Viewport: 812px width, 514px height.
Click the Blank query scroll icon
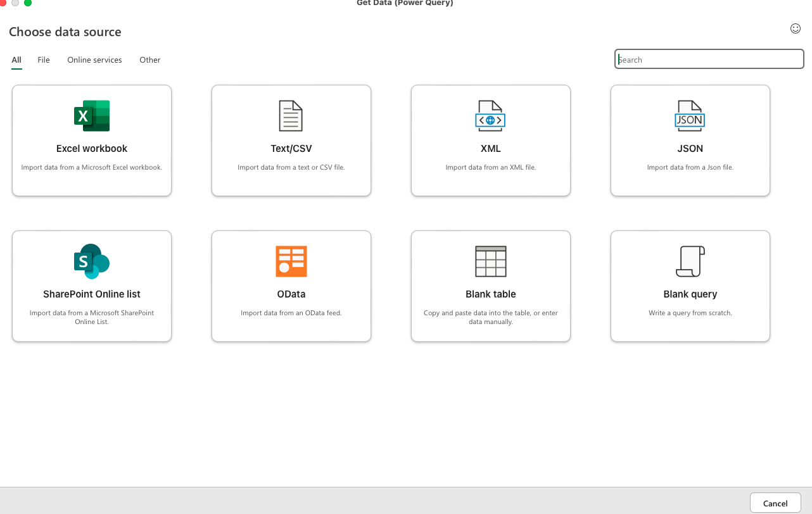click(690, 261)
